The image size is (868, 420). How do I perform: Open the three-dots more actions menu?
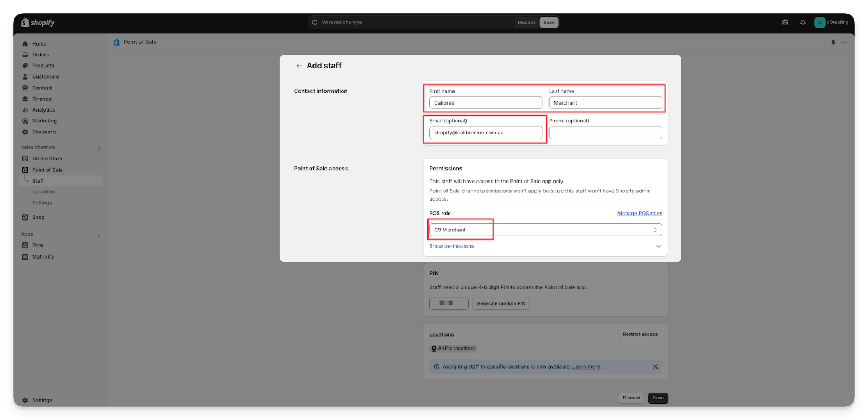844,42
